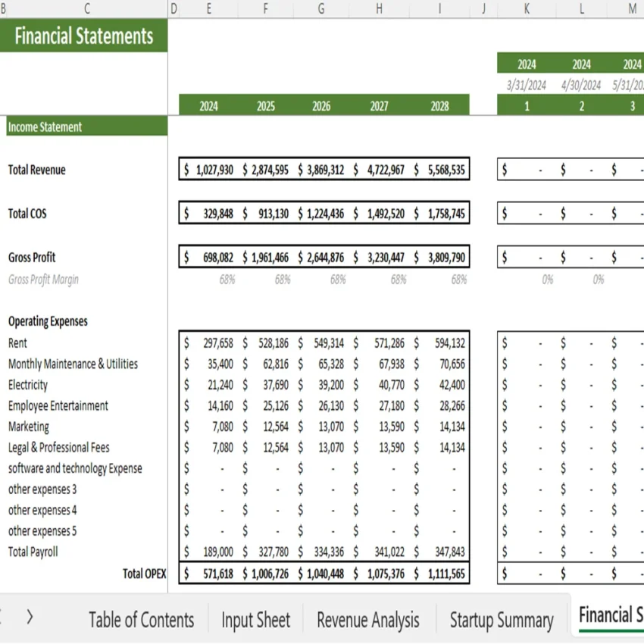Screen dimensions: 644x644
Task: Open the Startup Summary sheet
Action: pyautogui.click(x=502, y=619)
